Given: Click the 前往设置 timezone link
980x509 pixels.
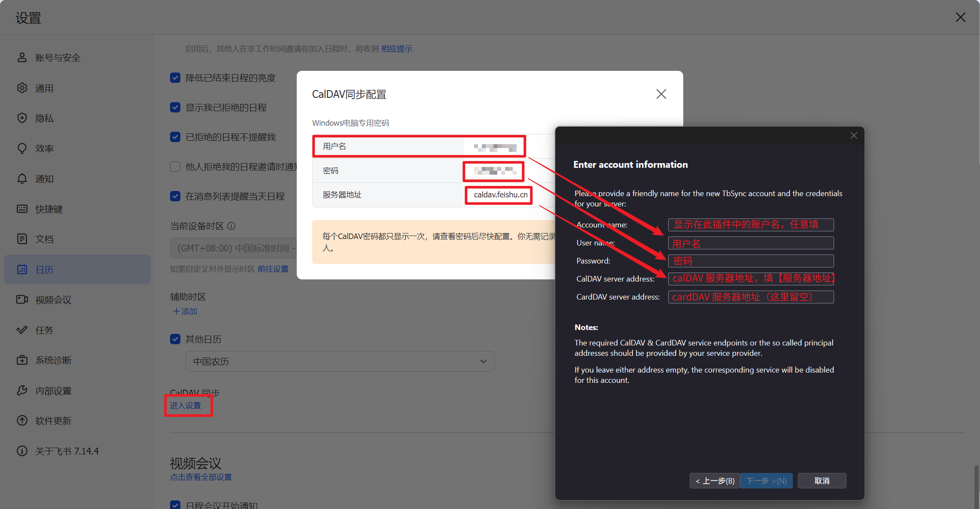Looking at the screenshot, I should coord(273,269).
